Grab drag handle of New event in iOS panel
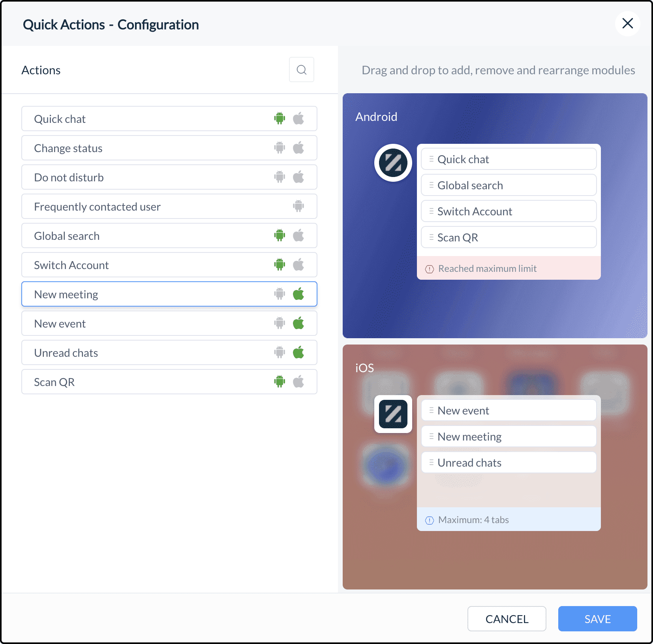The height and width of the screenshot is (644, 653). (431, 410)
